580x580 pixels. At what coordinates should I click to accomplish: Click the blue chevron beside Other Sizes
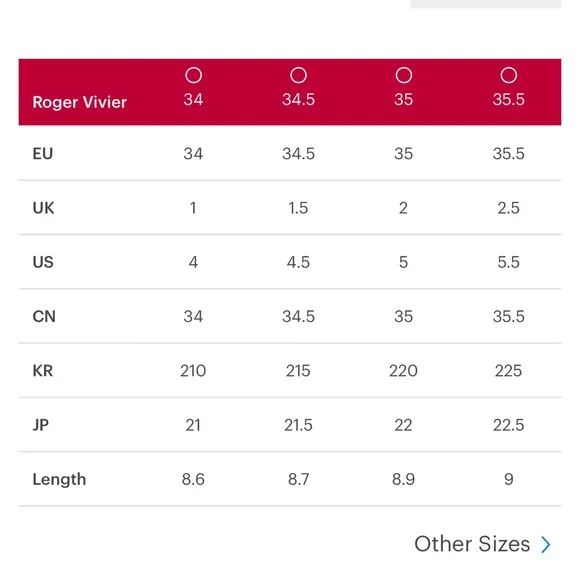click(546, 544)
